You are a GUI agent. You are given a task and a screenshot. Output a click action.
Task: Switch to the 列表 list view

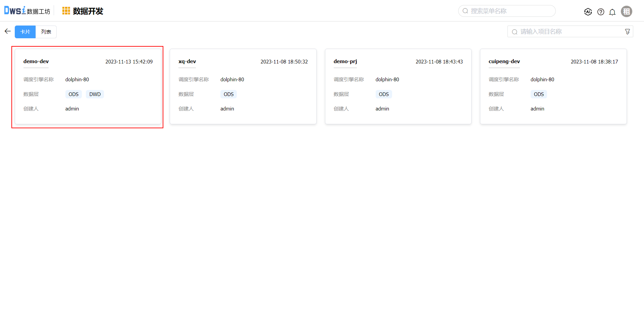(46, 32)
